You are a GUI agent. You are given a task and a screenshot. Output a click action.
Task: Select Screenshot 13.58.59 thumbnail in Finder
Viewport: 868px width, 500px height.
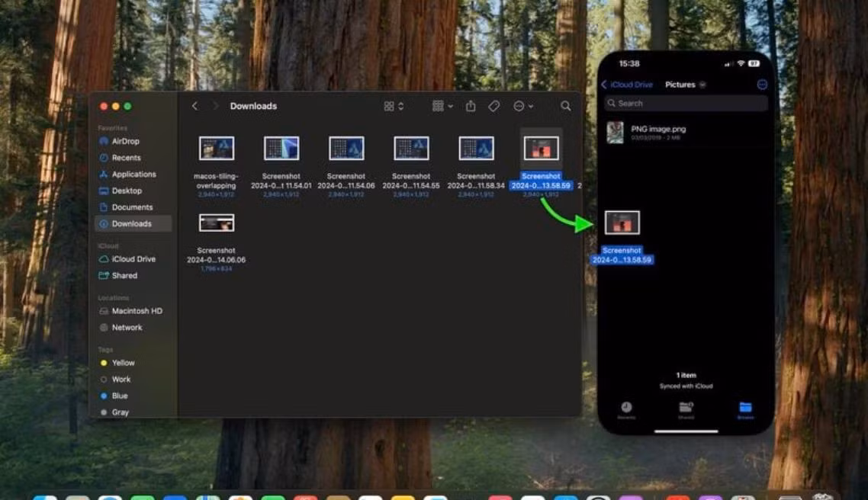542,148
